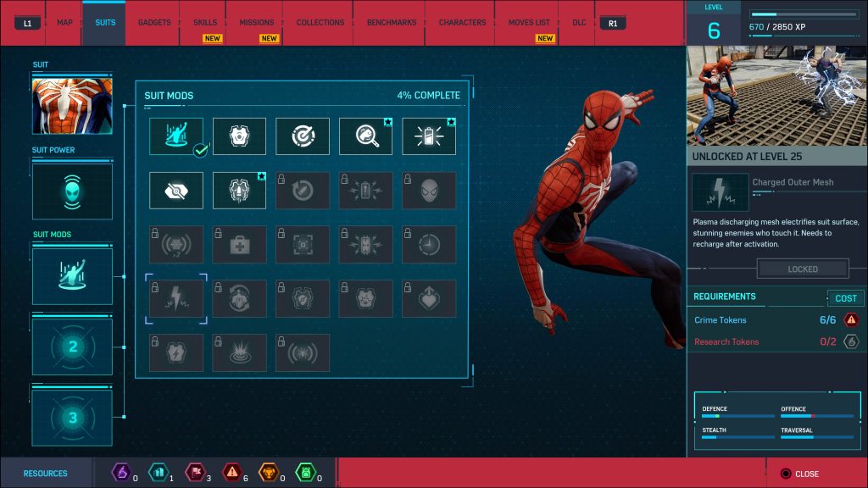View the COLLECTIONS tab
The width and height of the screenshot is (868, 488).
(x=318, y=23)
